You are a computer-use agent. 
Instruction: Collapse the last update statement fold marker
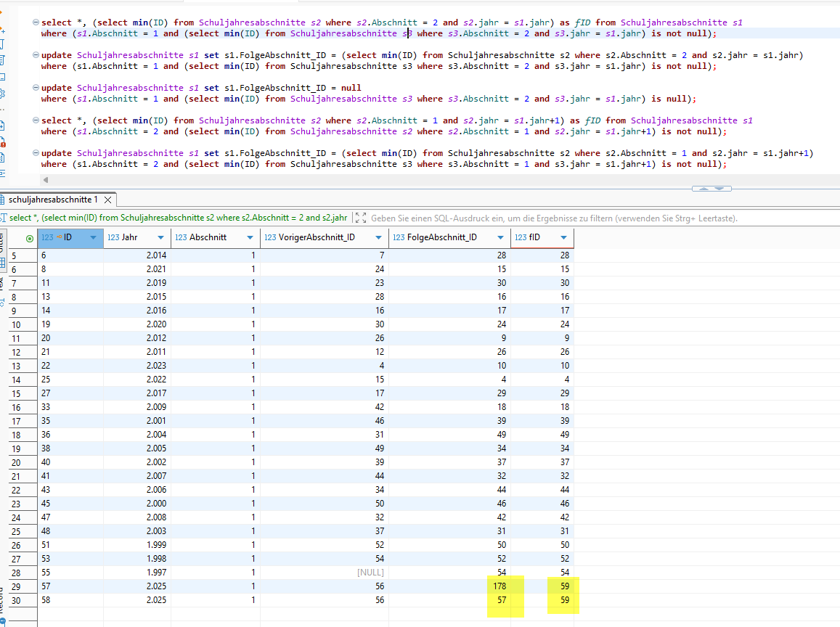[x=36, y=153]
